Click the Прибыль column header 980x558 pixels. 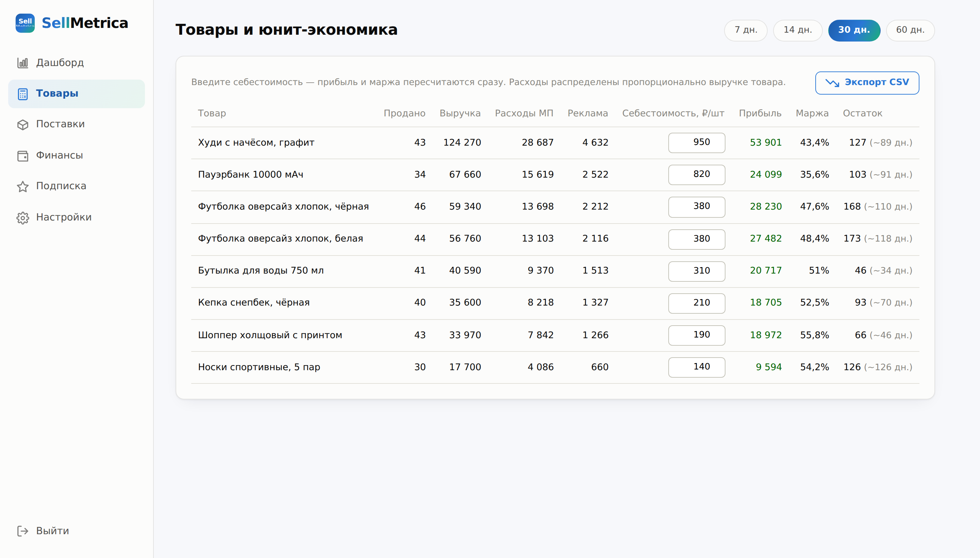(760, 113)
